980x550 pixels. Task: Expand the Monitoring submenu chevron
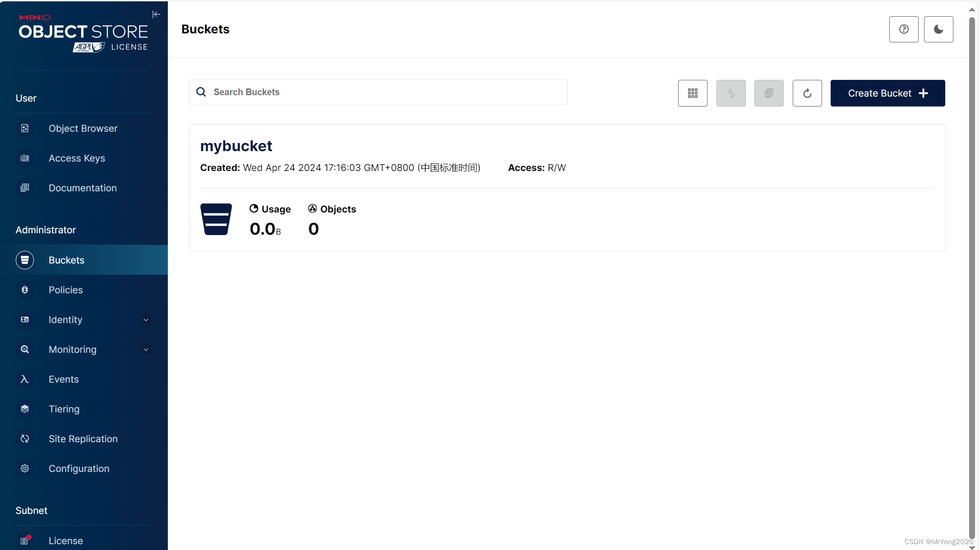coord(146,350)
